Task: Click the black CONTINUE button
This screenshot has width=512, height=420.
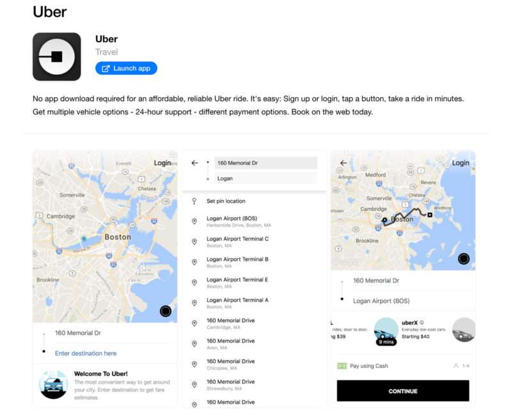Action: 403,391
